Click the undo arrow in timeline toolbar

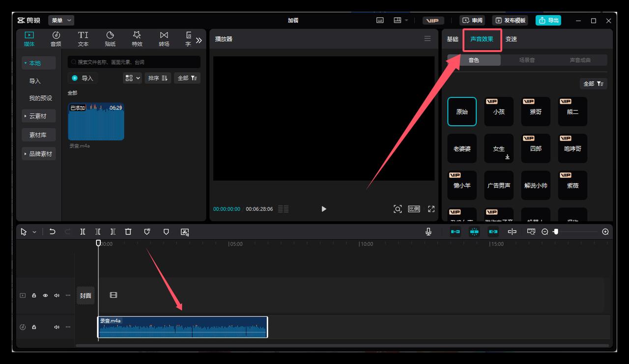pyautogui.click(x=53, y=232)
